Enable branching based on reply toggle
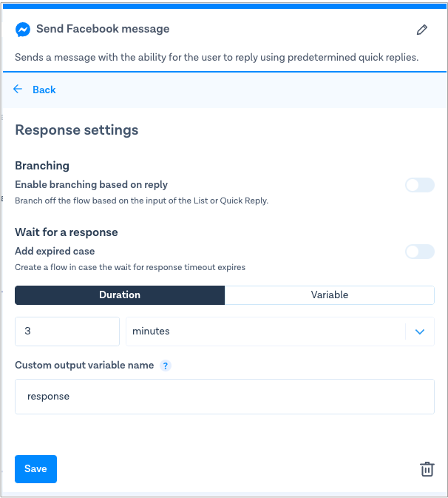The width and height of the screenshot is (448, 498). (419, 185)
